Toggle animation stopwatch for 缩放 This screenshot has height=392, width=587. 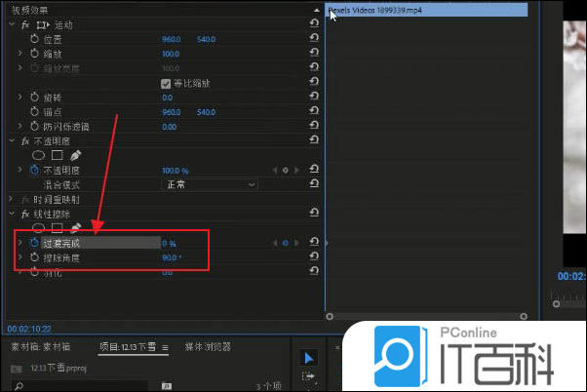click(34, 54)
